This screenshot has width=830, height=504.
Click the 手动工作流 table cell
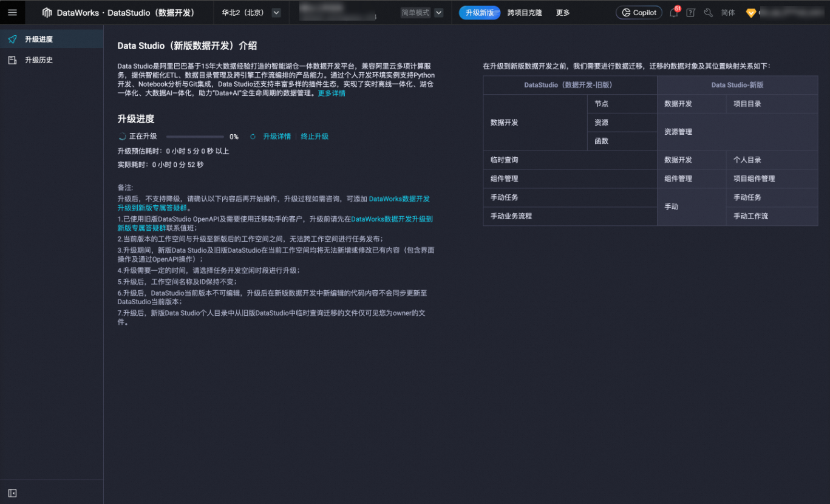point(772,216)
